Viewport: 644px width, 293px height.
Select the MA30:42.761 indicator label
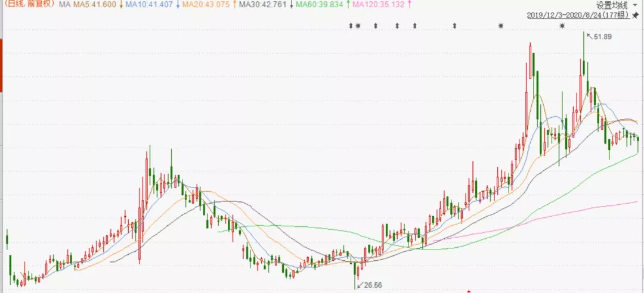click(x=263, y=5)
